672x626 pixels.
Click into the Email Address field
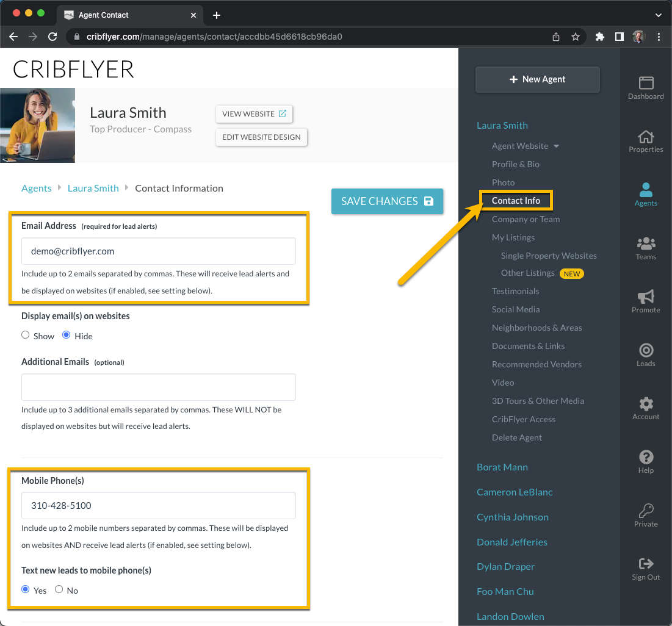pyautogui.click(x=159, y=251)
